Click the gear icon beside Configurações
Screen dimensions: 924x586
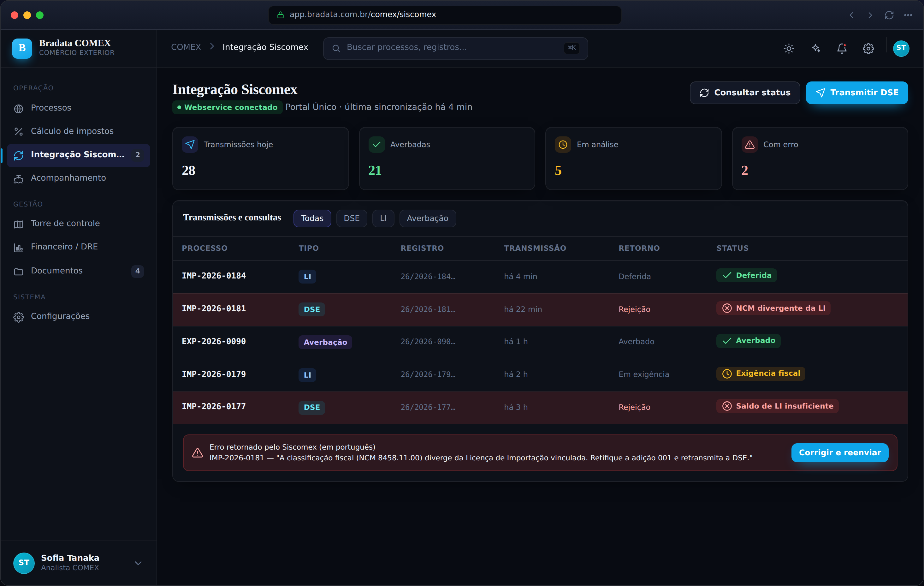click(x=18, y=317)
